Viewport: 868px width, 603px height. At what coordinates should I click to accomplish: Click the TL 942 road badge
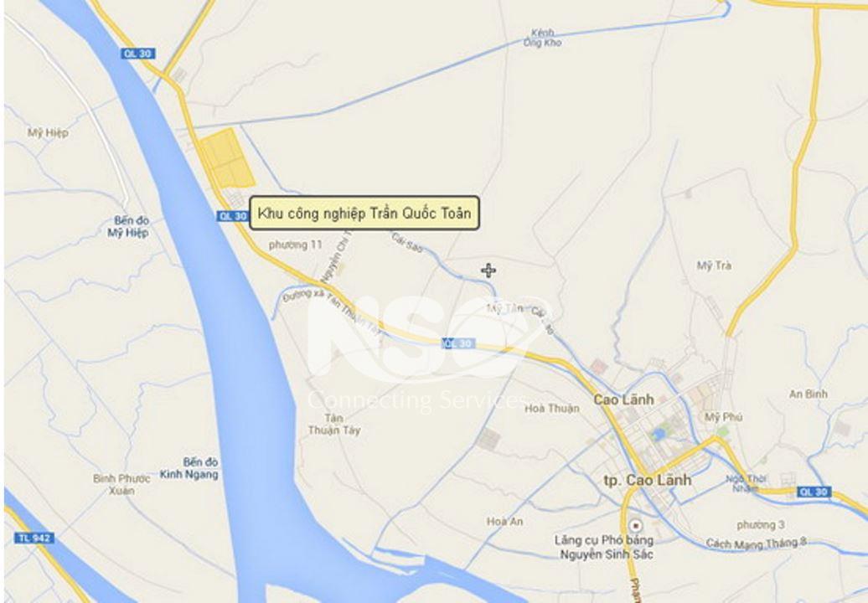pos(34,538)
